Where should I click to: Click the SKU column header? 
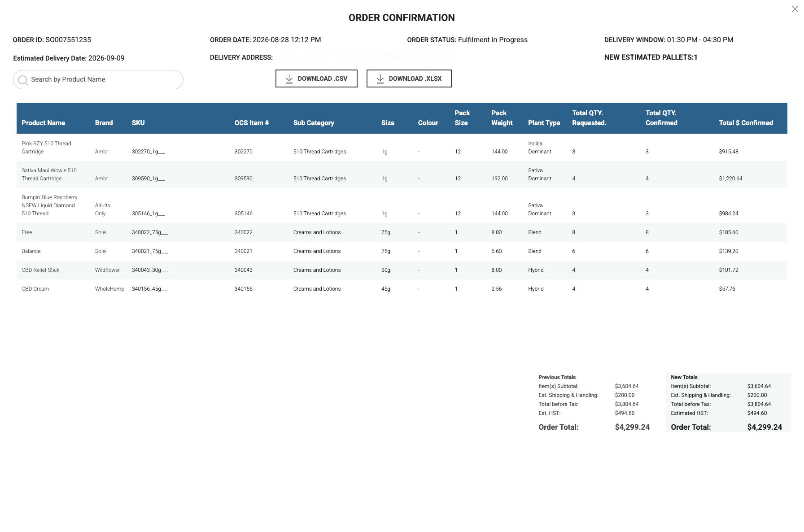click(138, 123)
